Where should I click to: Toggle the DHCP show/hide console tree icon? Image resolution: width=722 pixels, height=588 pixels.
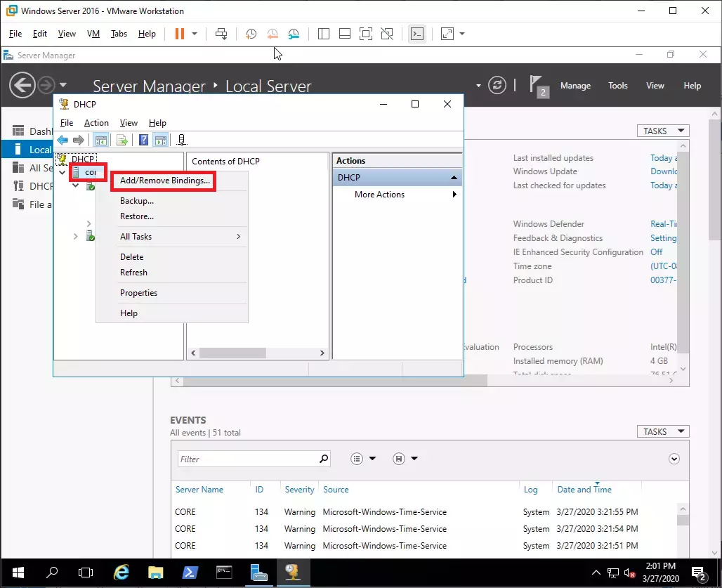[x=101, y=140]
